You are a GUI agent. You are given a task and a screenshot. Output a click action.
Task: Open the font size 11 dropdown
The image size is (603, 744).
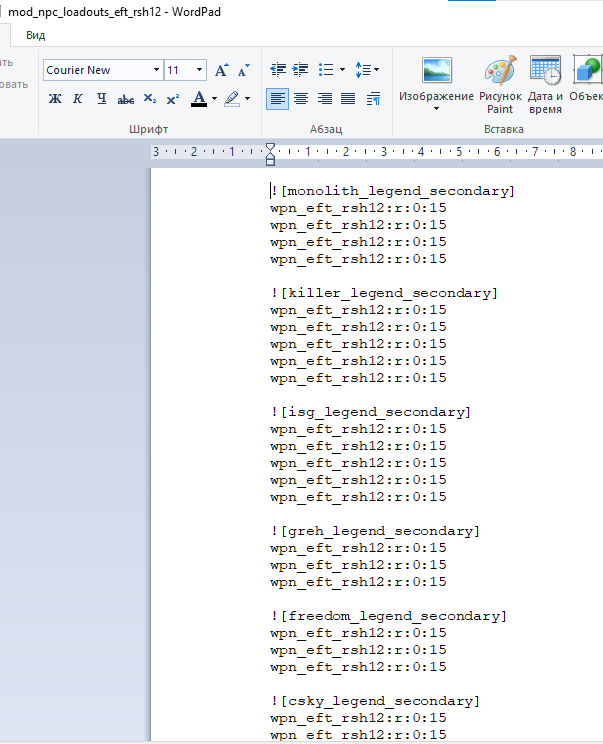[x=199, y=70]
